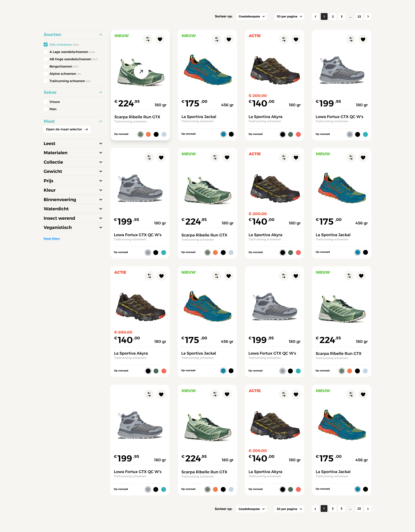
Task: Select Trailrunning schoenen checkbox
Action: [46, 81]
